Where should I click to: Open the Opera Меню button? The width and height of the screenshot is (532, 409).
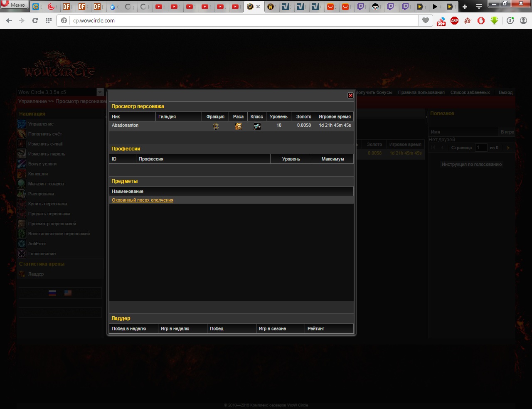(14, 5)
